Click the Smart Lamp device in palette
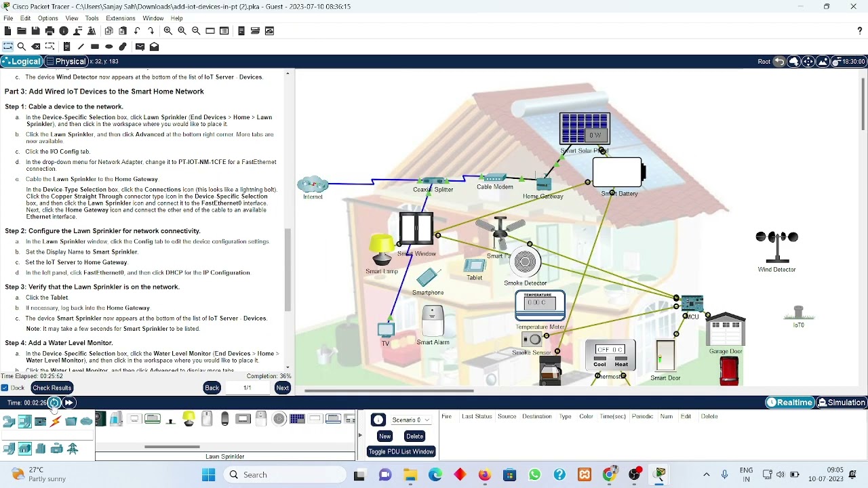The width and height of the screenshot is (868, 488). pos(189,420)
